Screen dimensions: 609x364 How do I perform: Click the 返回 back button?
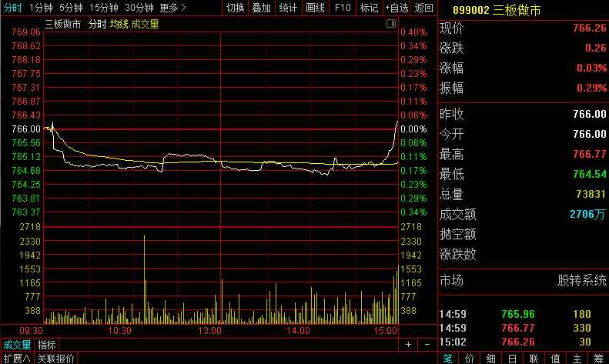[x=424, y=8]
